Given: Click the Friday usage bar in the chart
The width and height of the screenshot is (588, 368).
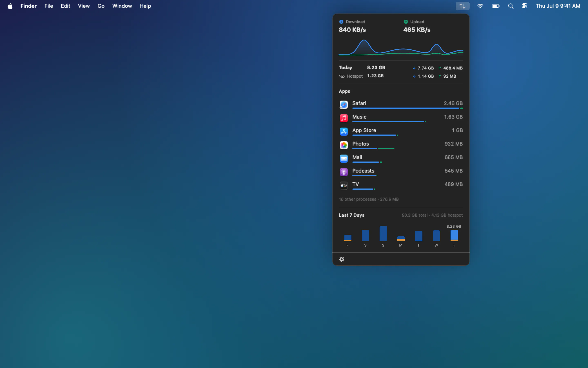Looking at the screenshot, I should 347,238.
